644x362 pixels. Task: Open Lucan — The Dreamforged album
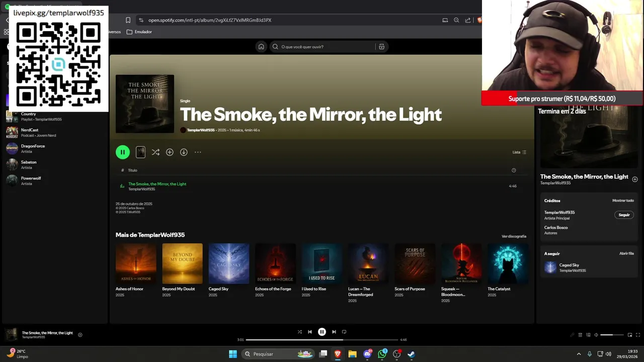pos(368,273)
